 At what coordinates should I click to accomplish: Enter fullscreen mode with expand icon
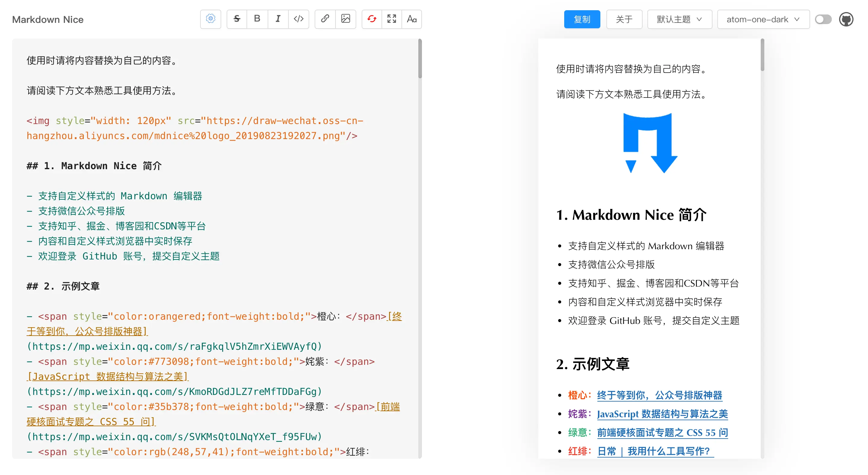click(x=392, y=19)
